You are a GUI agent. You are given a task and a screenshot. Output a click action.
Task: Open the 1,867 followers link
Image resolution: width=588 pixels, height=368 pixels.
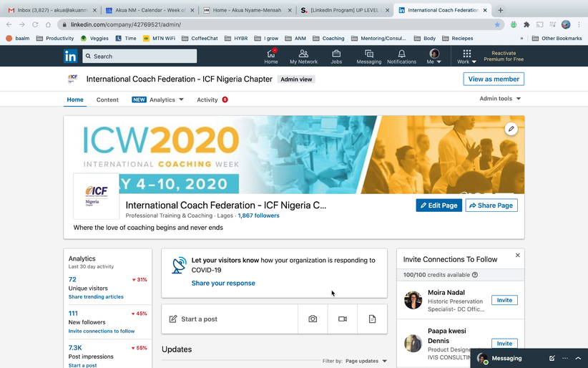pos(258,216)
